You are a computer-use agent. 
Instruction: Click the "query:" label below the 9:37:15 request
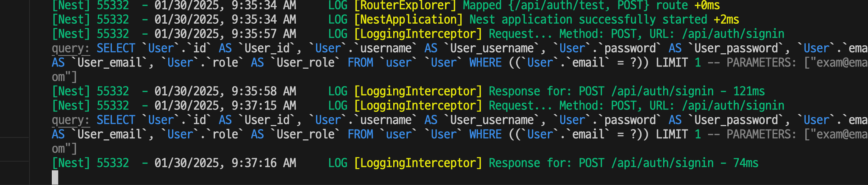click(x=71, y=120)
